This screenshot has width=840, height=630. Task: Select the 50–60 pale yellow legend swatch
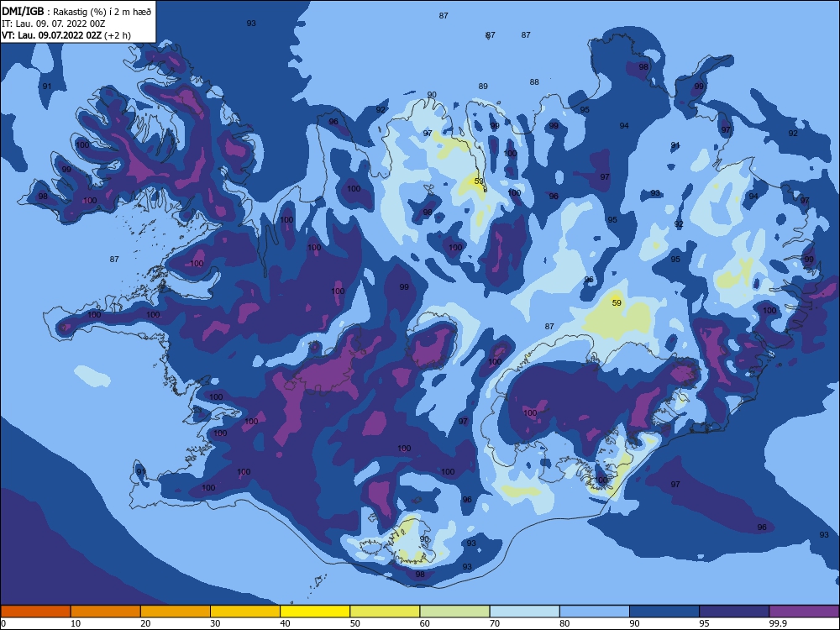pyautogui.click(x=385, y=612)
